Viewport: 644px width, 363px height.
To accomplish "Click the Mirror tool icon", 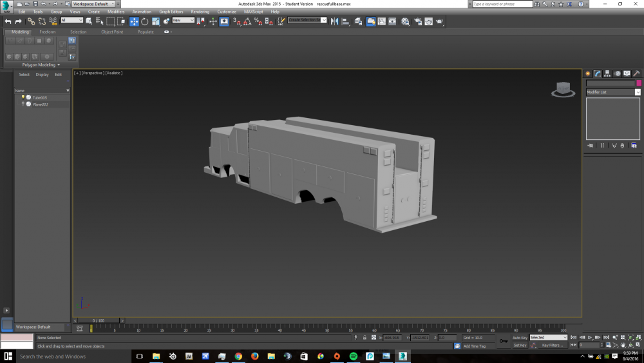I will (334, 21).
